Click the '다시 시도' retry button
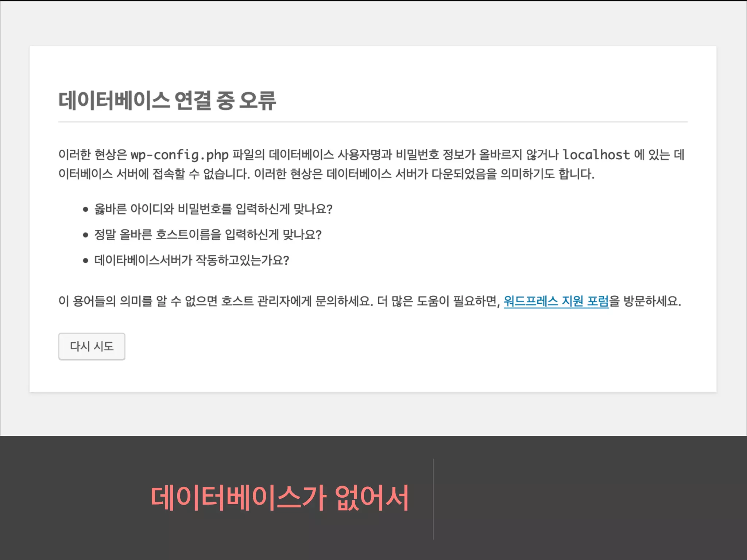 click(92, 346)
